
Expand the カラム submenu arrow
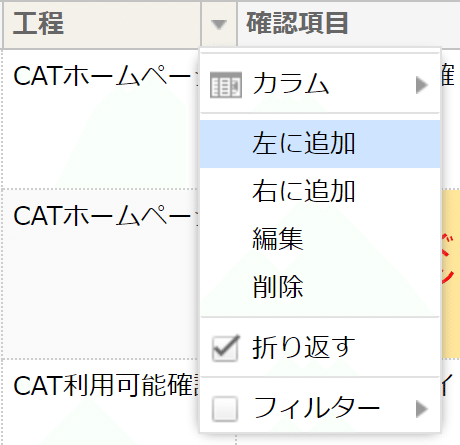pyautogui.click(x=422, y=85)
